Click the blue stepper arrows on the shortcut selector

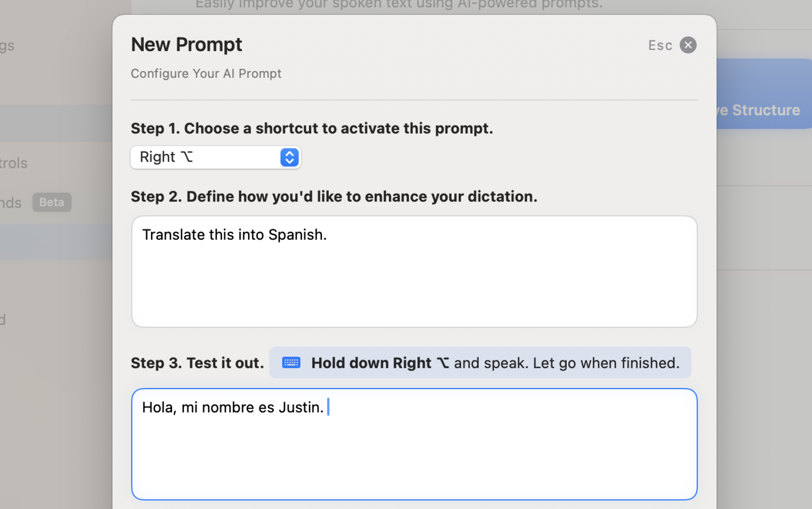(x=289, y=157)
